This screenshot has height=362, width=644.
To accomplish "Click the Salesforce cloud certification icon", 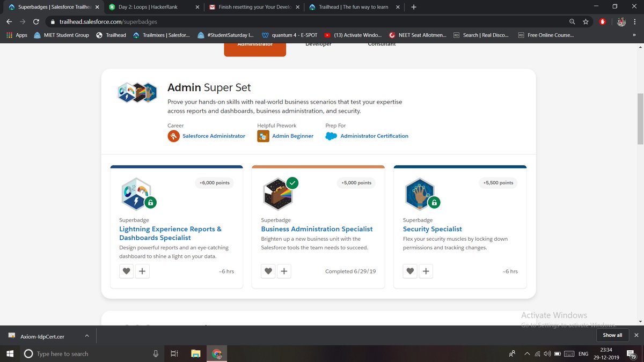I will [331, 136].
